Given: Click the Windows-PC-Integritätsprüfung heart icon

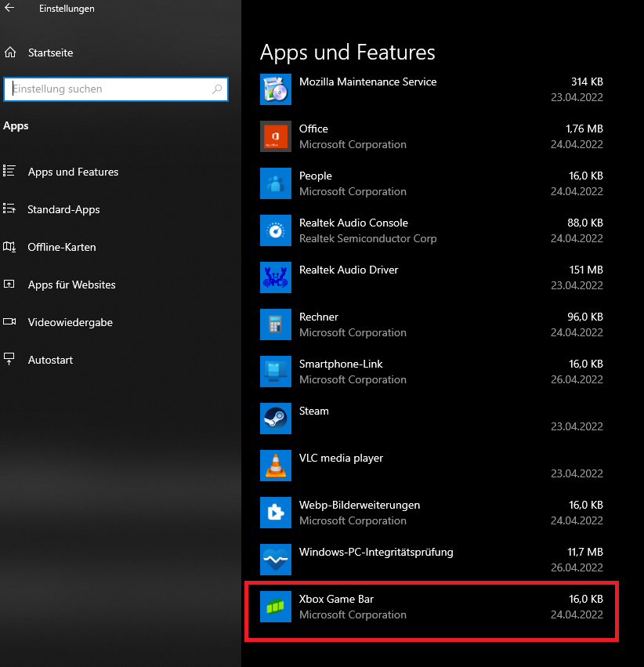Looking at the screenshot, I should click(276, 560).
